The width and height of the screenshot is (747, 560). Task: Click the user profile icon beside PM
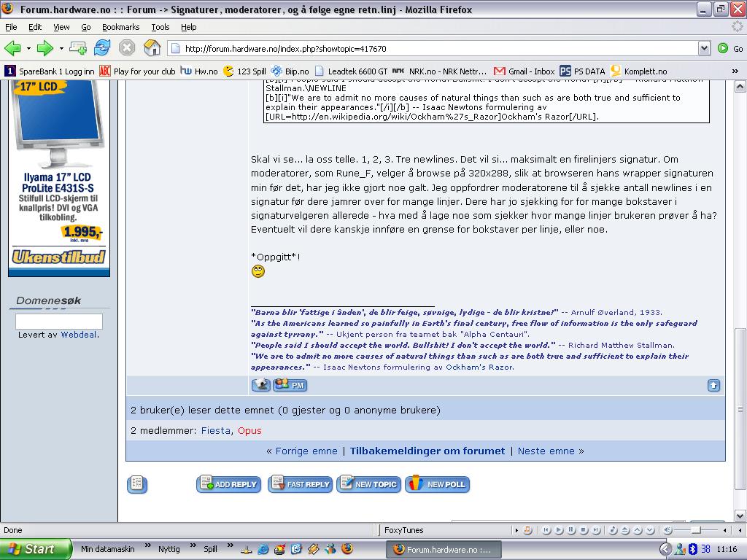(x=260, y=385)
